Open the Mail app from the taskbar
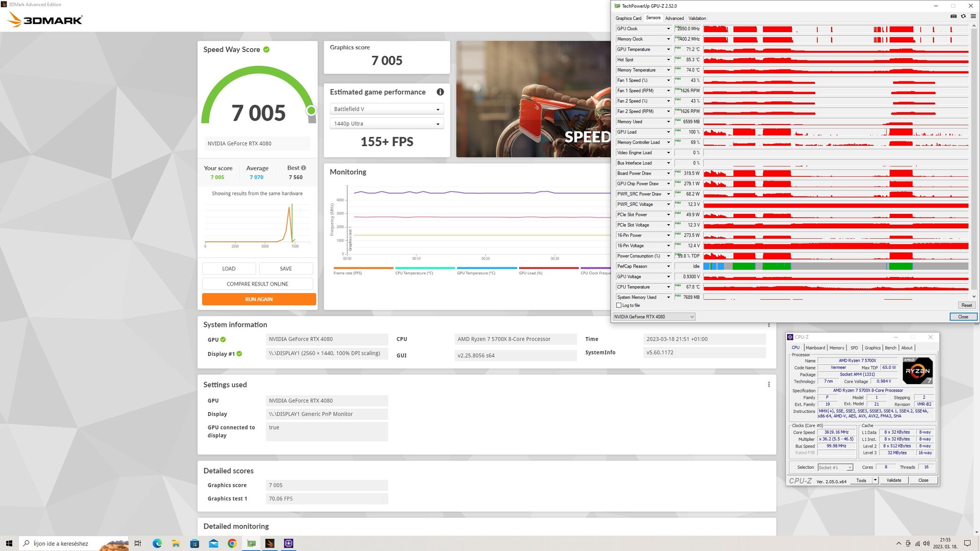Viewport: 980px width, 551px height. (213, 543)
